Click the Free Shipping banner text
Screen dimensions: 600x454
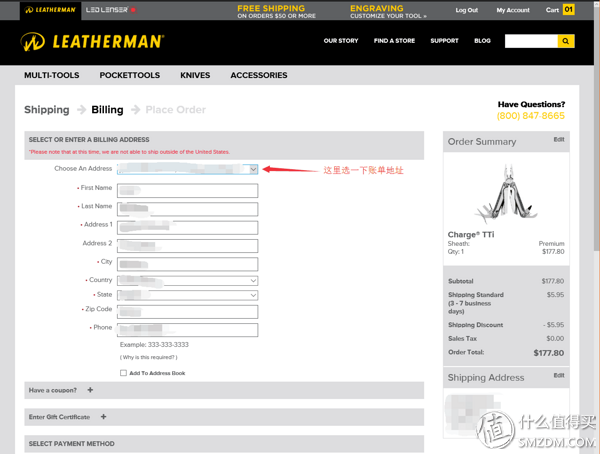pos(276,11)
